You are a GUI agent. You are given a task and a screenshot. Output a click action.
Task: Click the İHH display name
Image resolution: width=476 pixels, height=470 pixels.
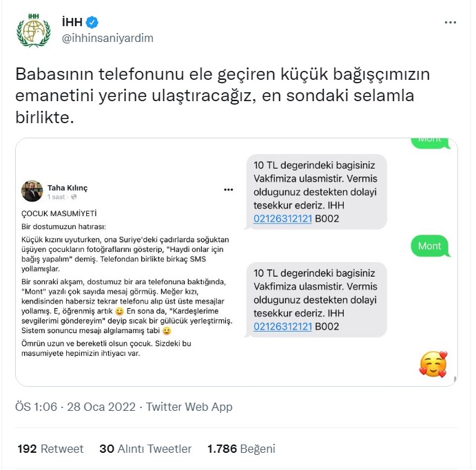click(x=72, y=22)
